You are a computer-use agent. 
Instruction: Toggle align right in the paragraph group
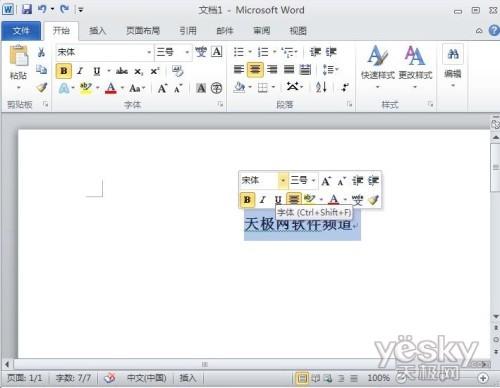pos(272,69)
